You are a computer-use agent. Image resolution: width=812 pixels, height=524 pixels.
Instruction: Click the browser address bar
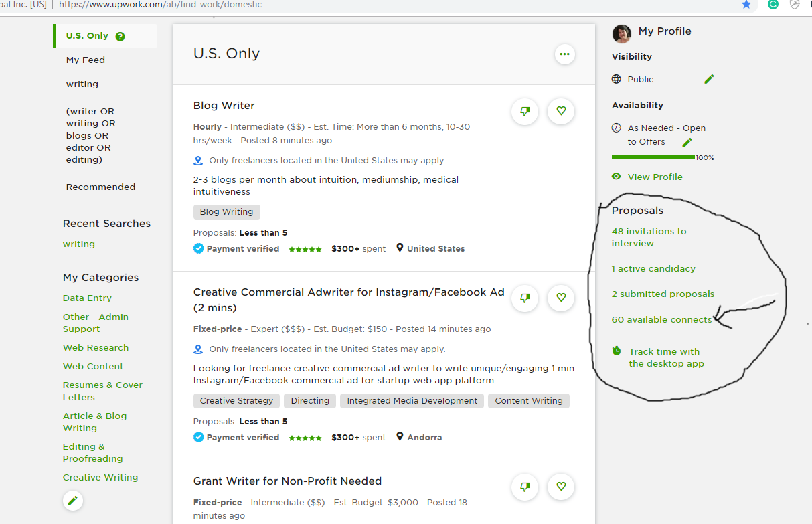268,4
